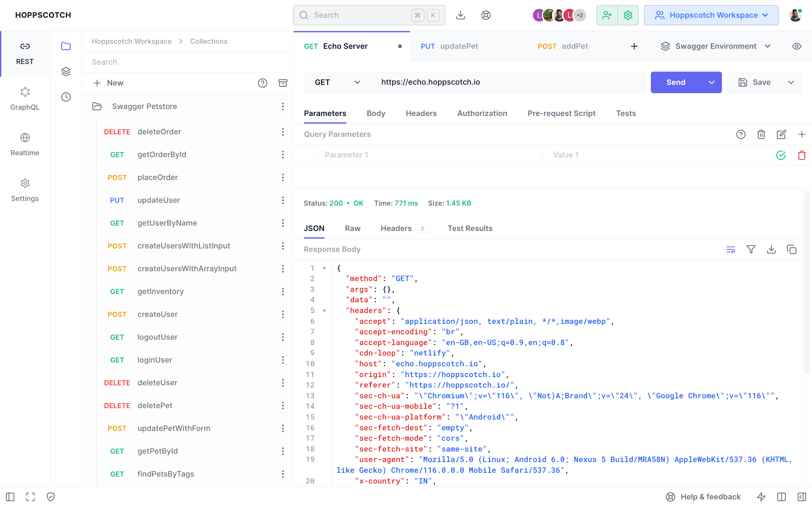812x507 pixels.
Task: Switch to the Raw response tab
Action: tap(352, 228)
